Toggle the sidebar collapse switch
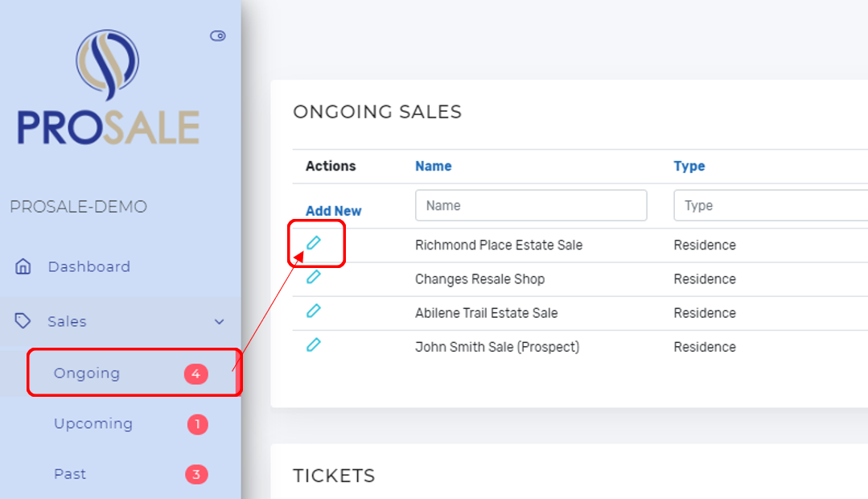868x499 pixels. 217,36
